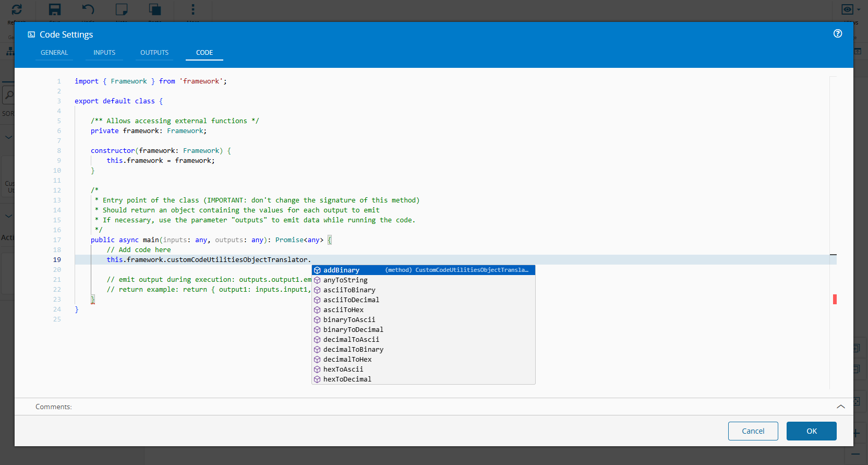This screenshot has height=465, width=868.
Task: Pick decimalToBinary suggestion
Action: 424,350
